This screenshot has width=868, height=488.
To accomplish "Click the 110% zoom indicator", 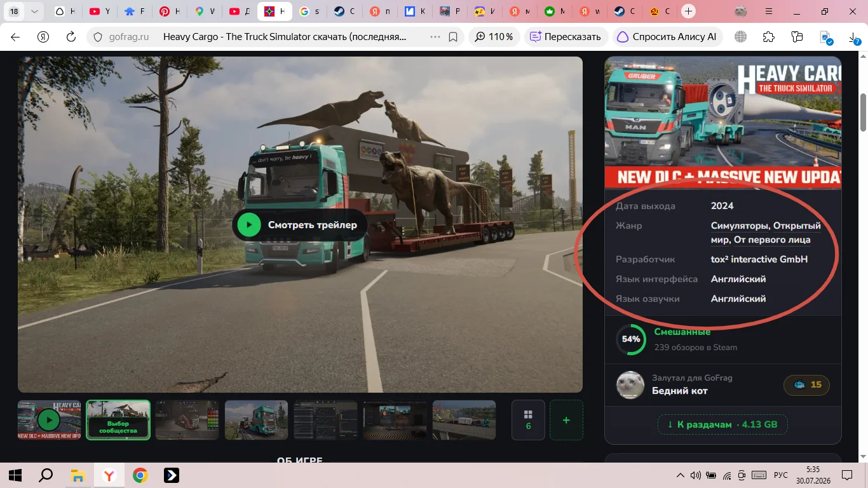I will pyautogui.click(x=494, y=37).
